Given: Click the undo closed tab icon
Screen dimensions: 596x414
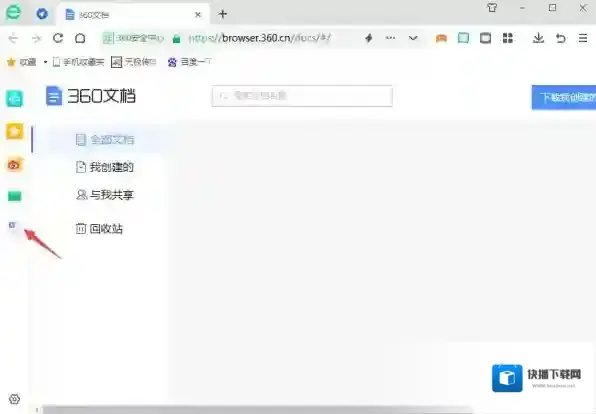Looking at the screenshot, I should tap(561, 38).
